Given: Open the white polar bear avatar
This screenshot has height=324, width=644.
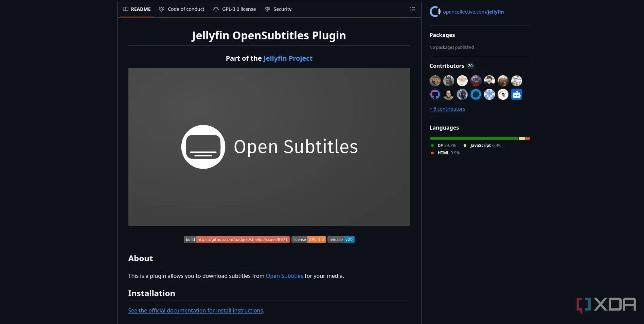Looking at the screenshot, I should tap(503, 94).
